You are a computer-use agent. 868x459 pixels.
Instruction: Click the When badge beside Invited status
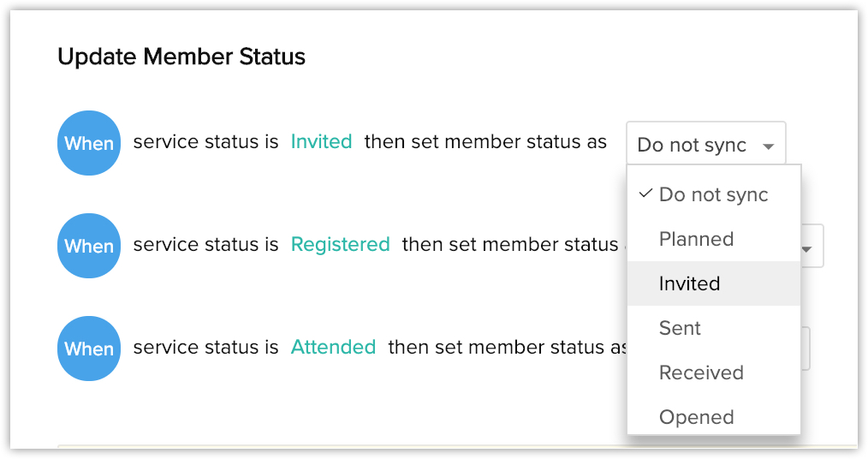88,143
